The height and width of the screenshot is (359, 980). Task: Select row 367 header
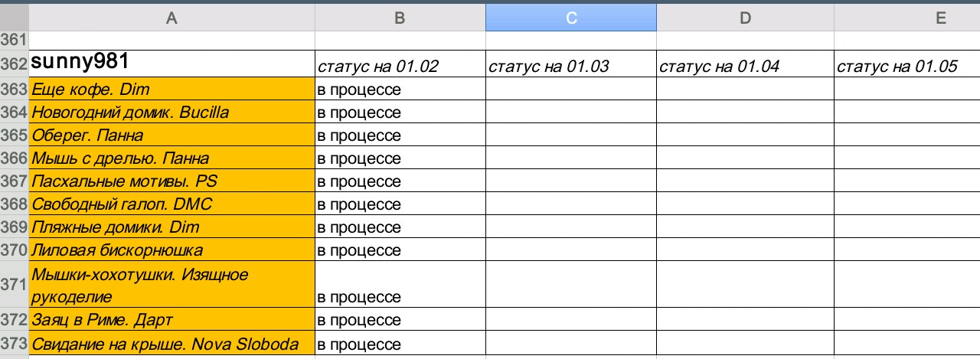(14, 181)
